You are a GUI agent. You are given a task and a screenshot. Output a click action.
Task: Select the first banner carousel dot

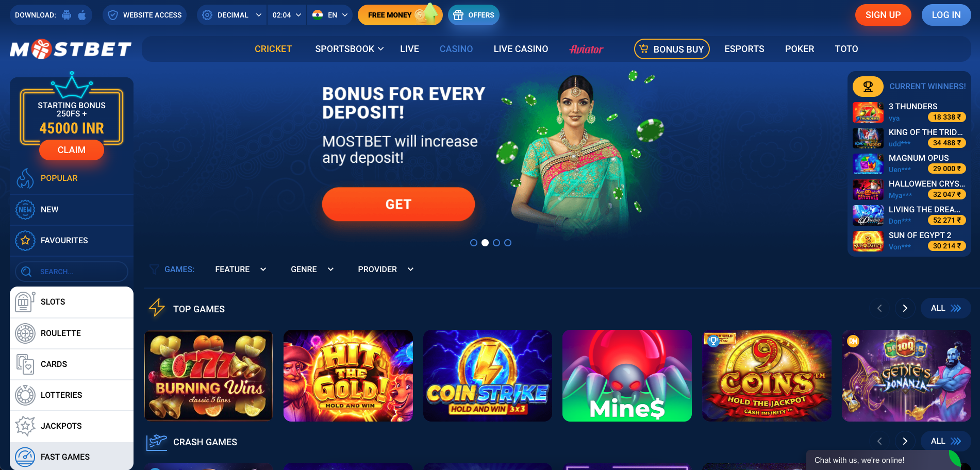[x=474, y=243]
